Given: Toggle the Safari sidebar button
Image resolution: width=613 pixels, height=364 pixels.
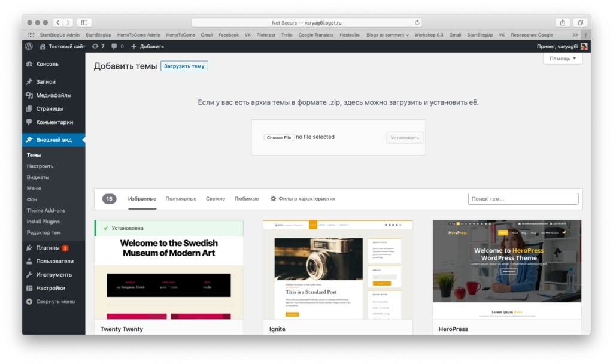Looking at the screenshot, I should (x=84, y=23).
